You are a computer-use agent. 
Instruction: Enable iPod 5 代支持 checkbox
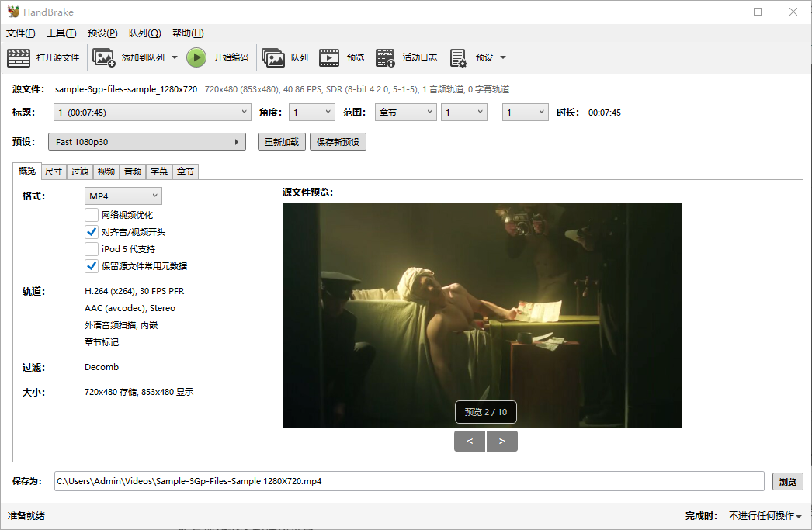point(92,249)
